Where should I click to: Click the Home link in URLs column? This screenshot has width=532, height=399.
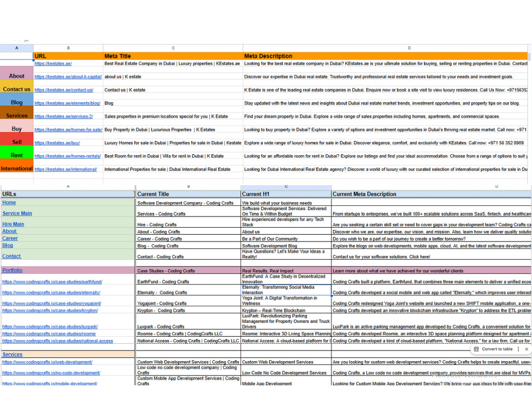pos(9,203)
